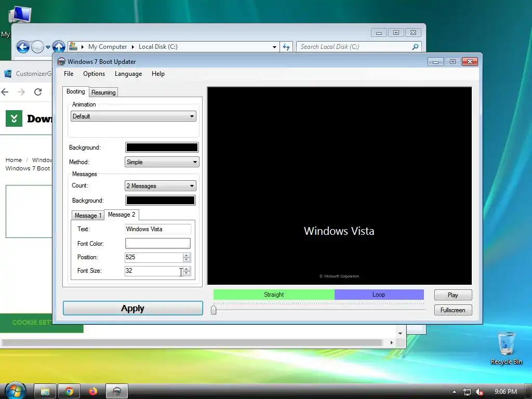Decrease Font Size with the down arrow
Screen dimensions: 532x399
(187, 273)
